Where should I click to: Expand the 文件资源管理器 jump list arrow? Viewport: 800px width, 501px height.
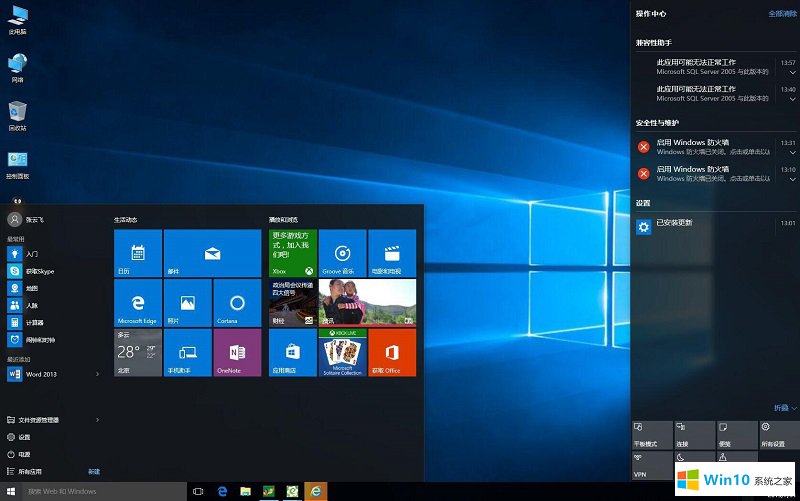click(x=97, y=420)
